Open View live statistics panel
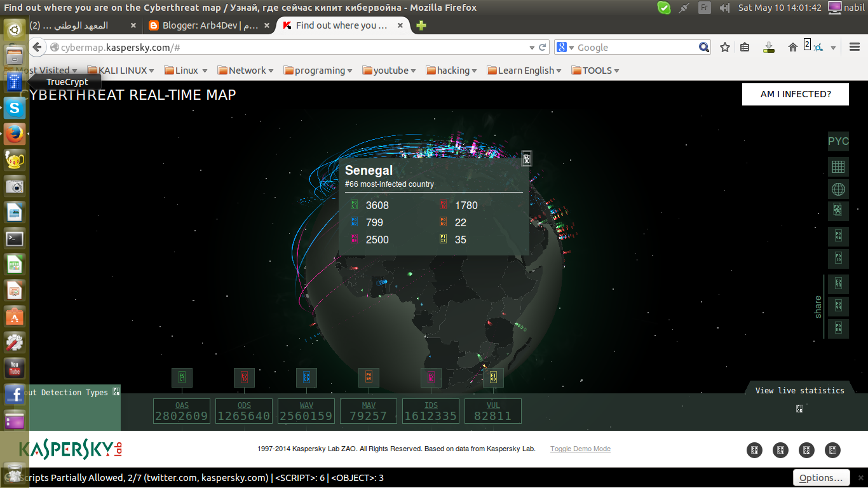Viewport: 868px width, 488px height. [x=799, y=391]
